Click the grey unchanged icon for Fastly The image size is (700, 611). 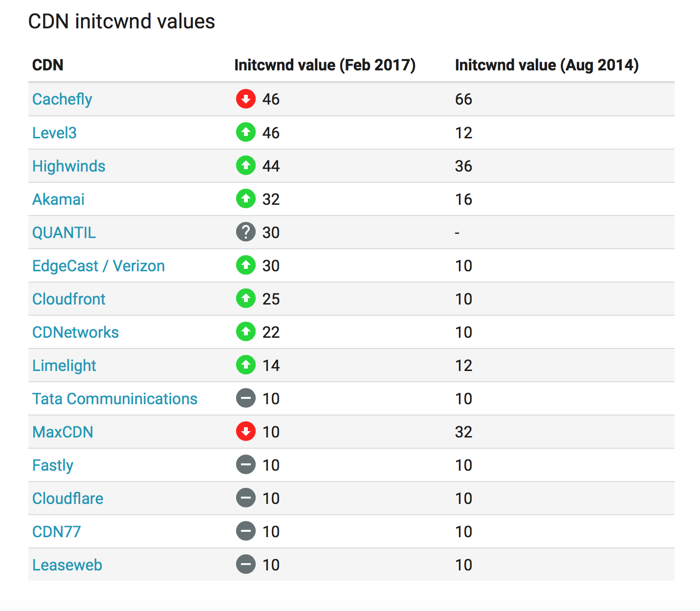(246, 464)
